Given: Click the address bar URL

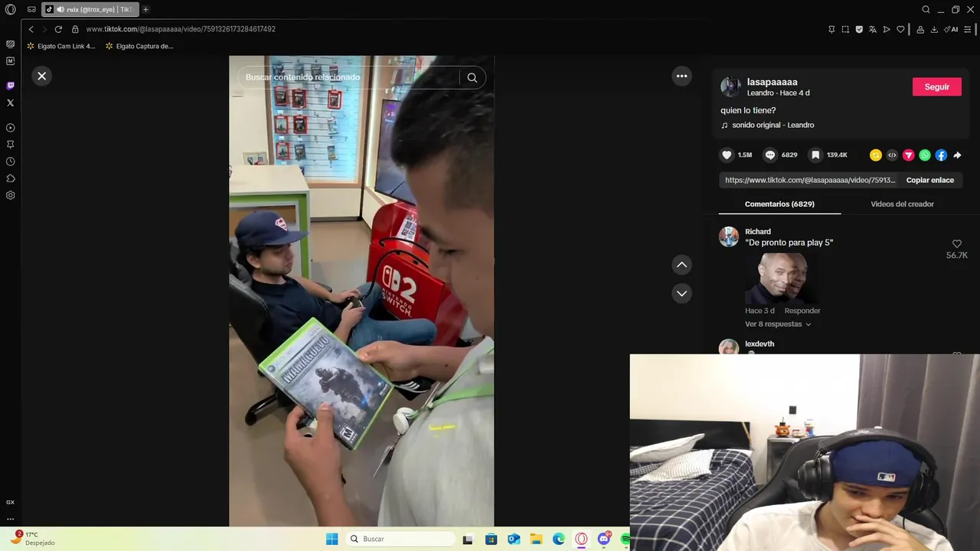Looking at the screenshot, I should click(181, 29).
